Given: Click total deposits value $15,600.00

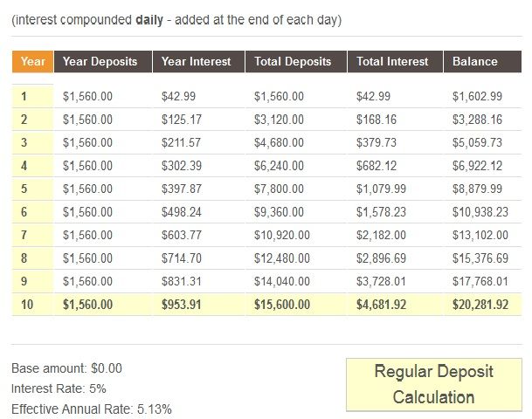Looking at the screenshot, I should coord(282,304).
